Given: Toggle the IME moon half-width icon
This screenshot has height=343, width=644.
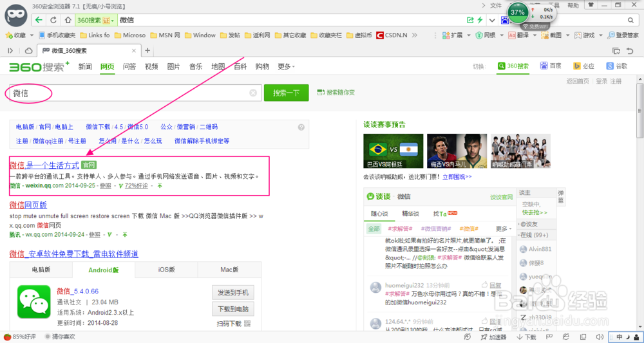Looking at the screenshot, I should coord(628,337).
